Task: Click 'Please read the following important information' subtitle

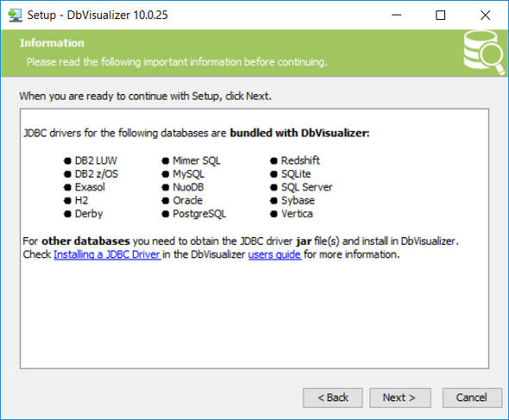Action: [177, 62]
